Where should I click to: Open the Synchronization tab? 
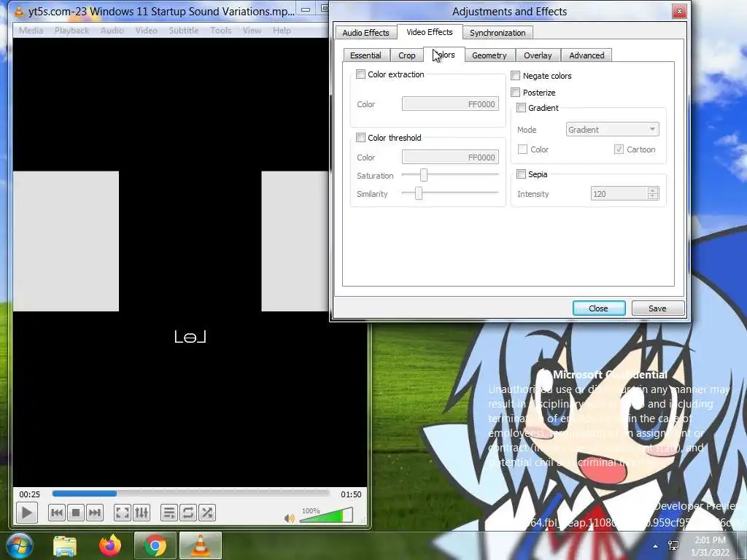(x=498, y=32)
